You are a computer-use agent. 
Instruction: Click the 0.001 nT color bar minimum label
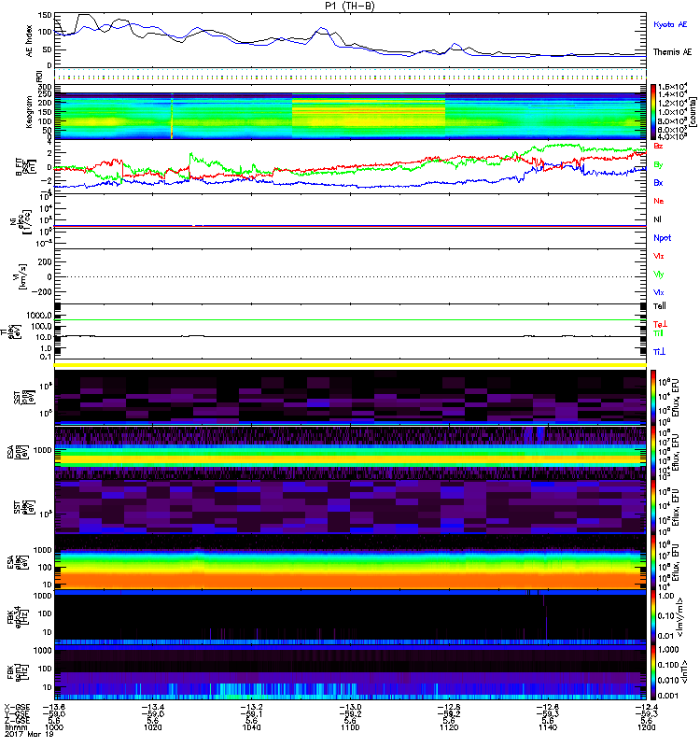668,696
